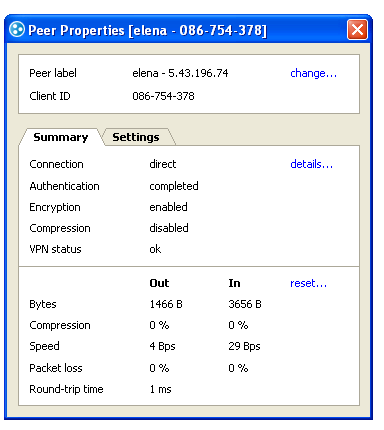Select the Summary tab
The image size is (384, 430).
point(60,137)
